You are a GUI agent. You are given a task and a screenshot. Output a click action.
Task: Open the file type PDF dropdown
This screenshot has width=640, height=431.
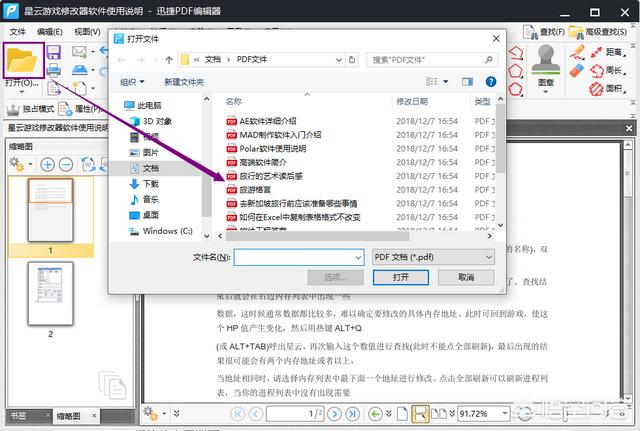tap(433, 257)
